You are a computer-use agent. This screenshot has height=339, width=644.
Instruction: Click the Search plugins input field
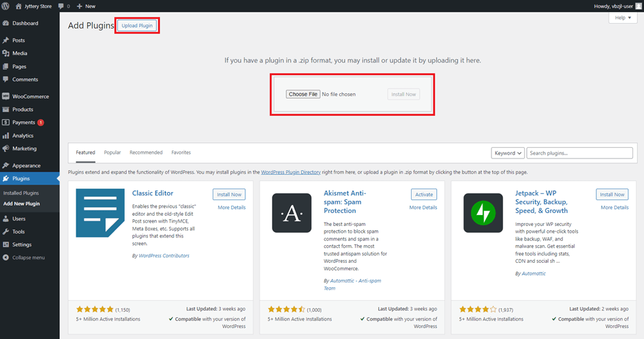click(x=579, y=153)
